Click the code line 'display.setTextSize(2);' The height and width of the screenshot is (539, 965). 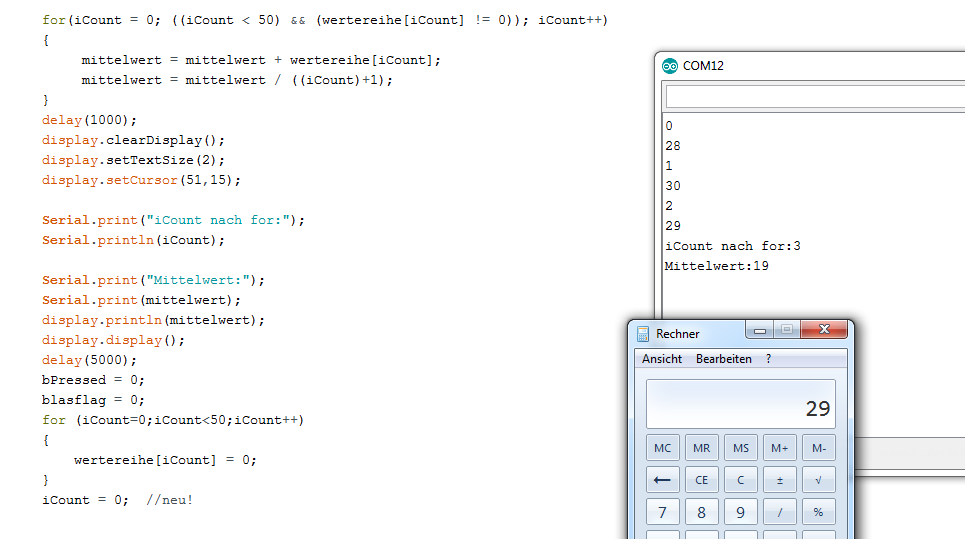133,160
